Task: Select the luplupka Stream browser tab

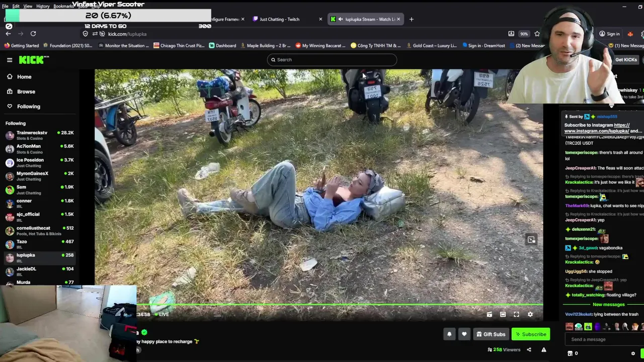Action: click(x=366, y=19)
